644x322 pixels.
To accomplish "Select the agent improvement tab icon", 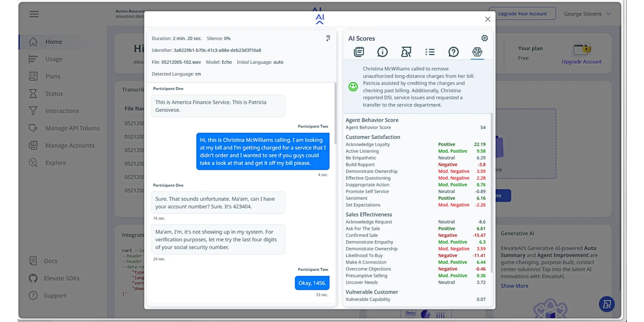I will (x=406, y=52).
